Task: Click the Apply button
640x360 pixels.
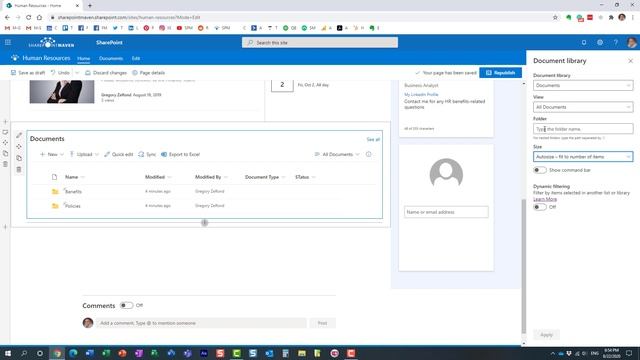Action: point(546,335)
